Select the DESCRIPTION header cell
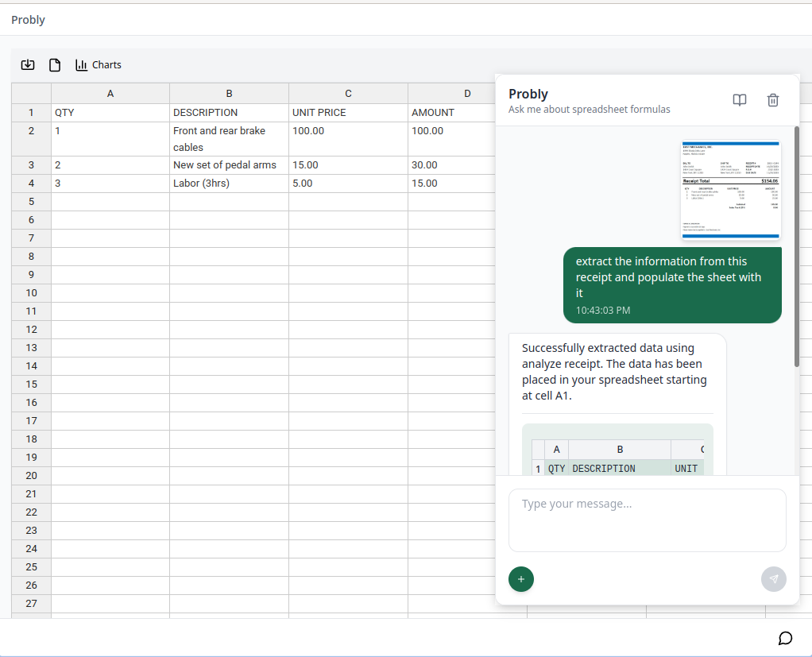This screenshot has width=812, height=657. pos(229,113)
